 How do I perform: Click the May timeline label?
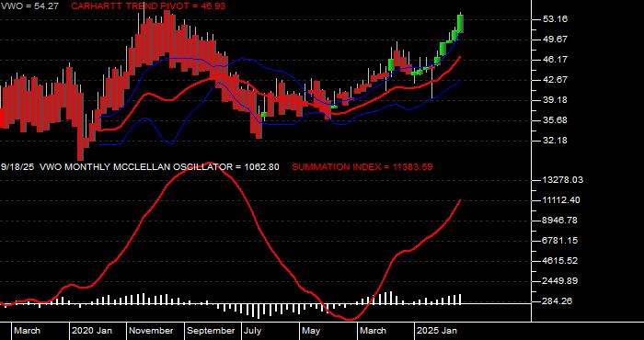tap(311, 331)
